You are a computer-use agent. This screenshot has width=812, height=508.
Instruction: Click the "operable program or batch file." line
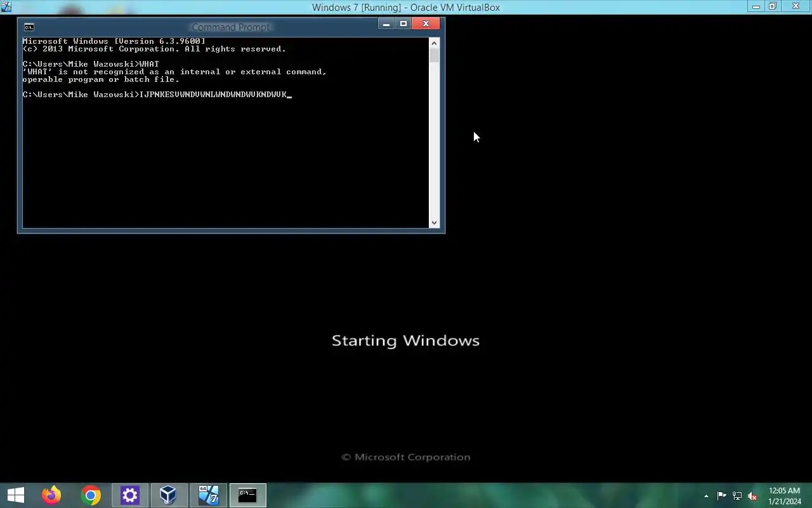coord(101,79)
